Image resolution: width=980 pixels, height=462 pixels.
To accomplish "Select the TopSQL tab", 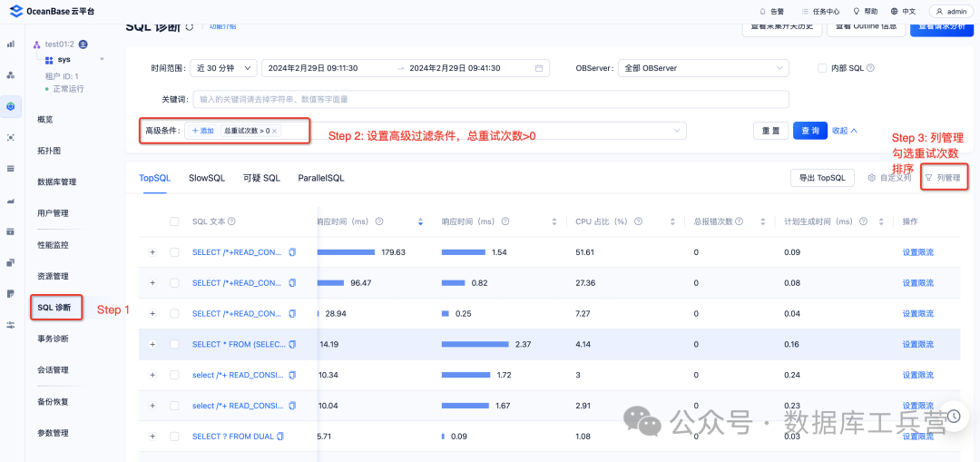I will pyautogui.click(x=154, y=178).
